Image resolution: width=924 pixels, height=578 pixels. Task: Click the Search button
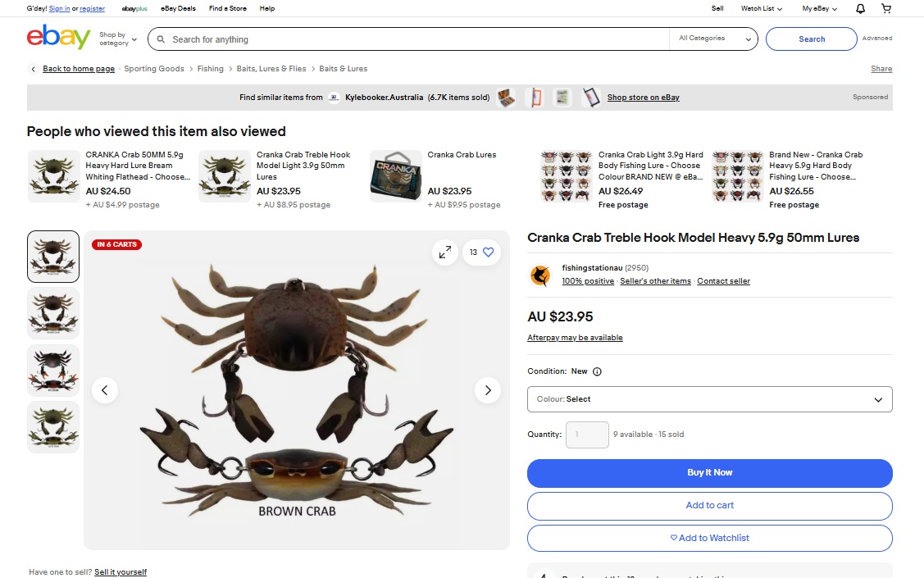pos(812,39)
